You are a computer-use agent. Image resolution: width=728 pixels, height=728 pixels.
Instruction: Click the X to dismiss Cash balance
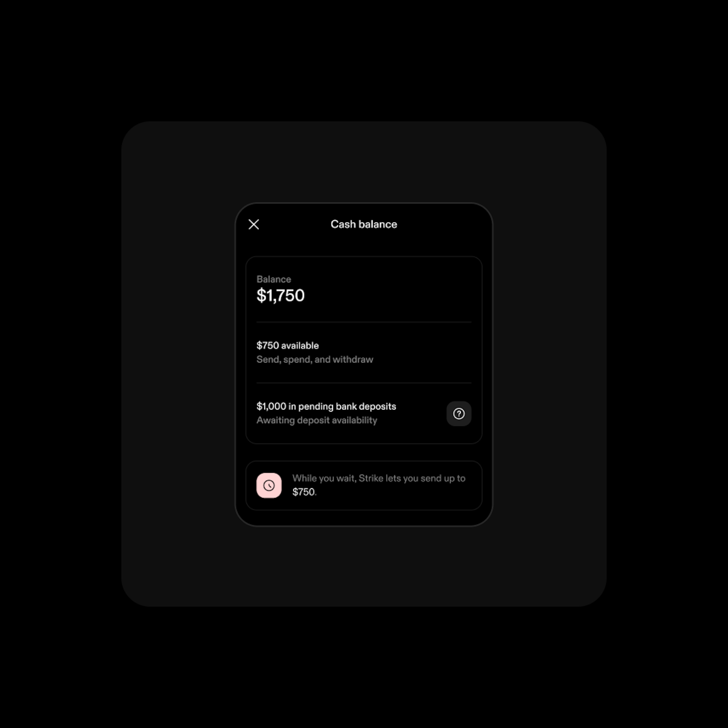[254, 224]
